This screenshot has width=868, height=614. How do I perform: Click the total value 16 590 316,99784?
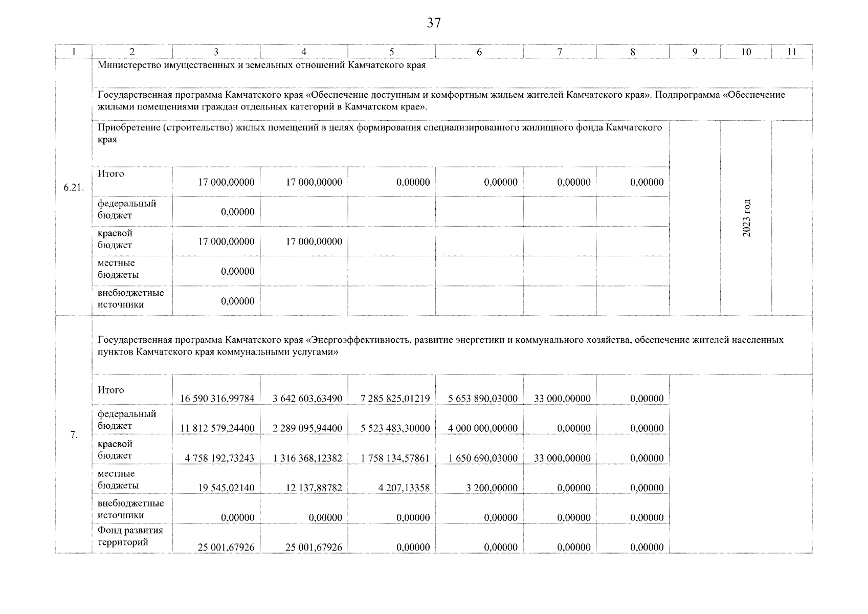coord(217,399)
